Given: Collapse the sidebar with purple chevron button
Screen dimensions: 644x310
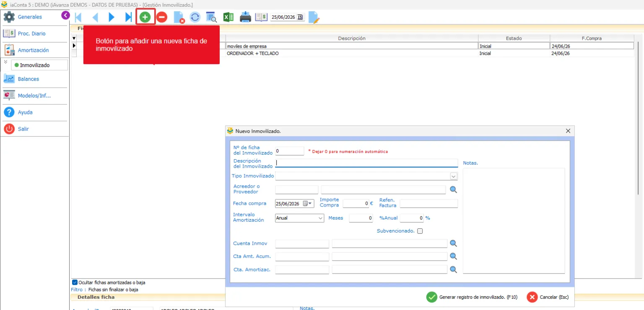Looking at the screenshot, I should [65, 15].
